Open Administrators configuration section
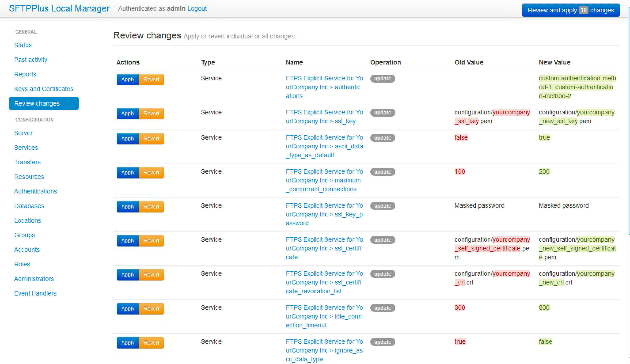 click(x=34, y=279)
